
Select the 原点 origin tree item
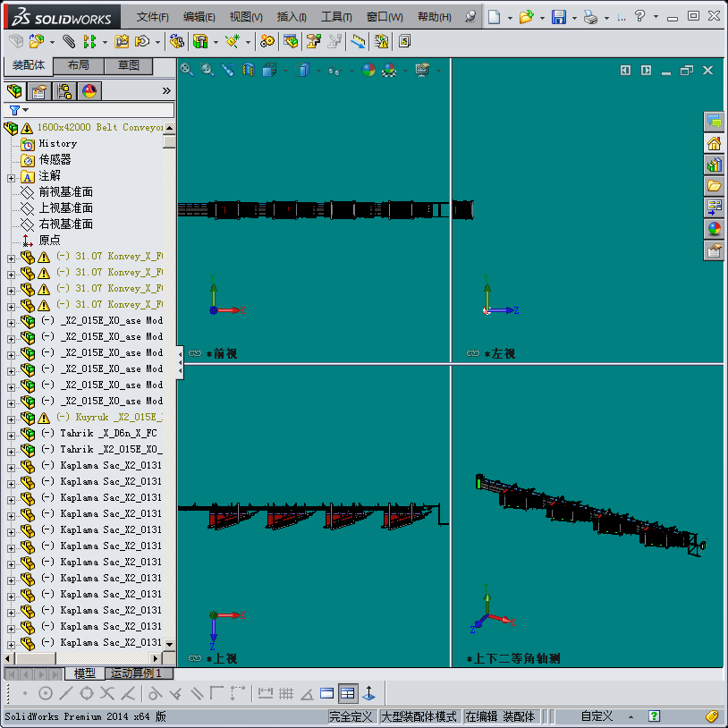click(50, 240)
